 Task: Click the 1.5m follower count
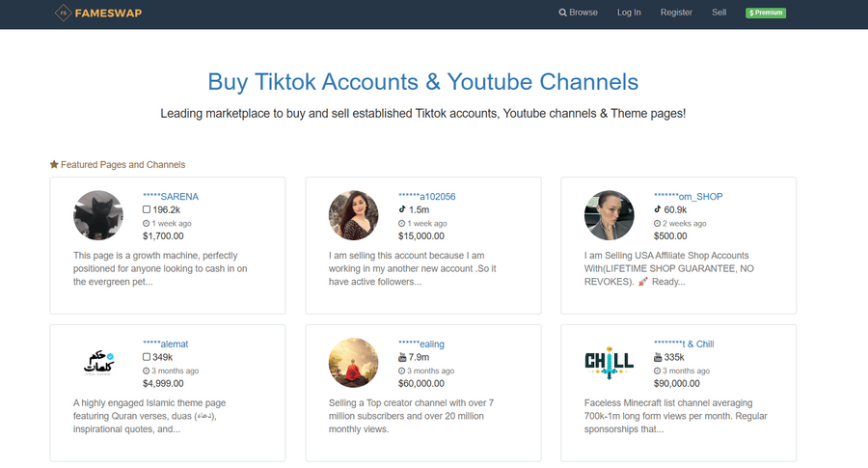420,210
